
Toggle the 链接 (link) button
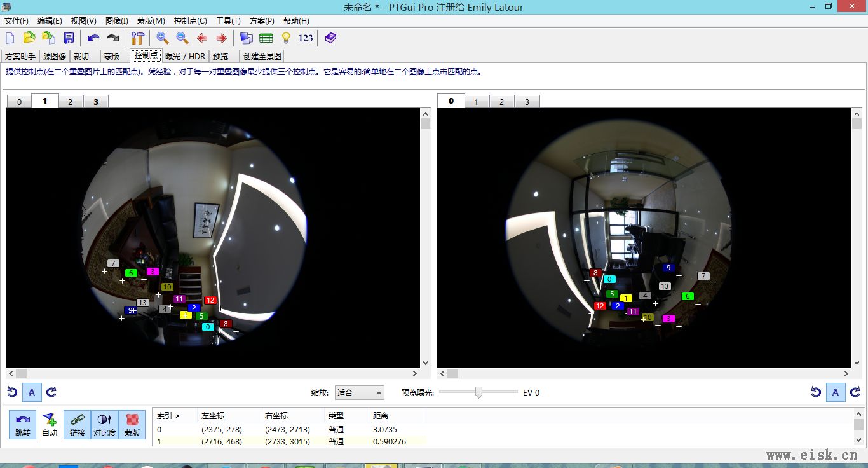tap(78, 425)
